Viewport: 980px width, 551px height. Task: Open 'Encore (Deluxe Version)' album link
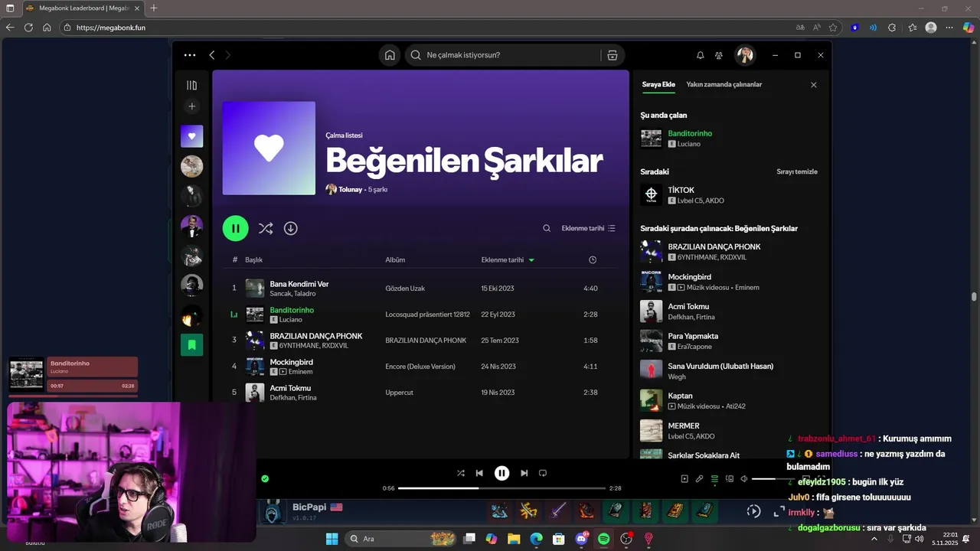420,367
